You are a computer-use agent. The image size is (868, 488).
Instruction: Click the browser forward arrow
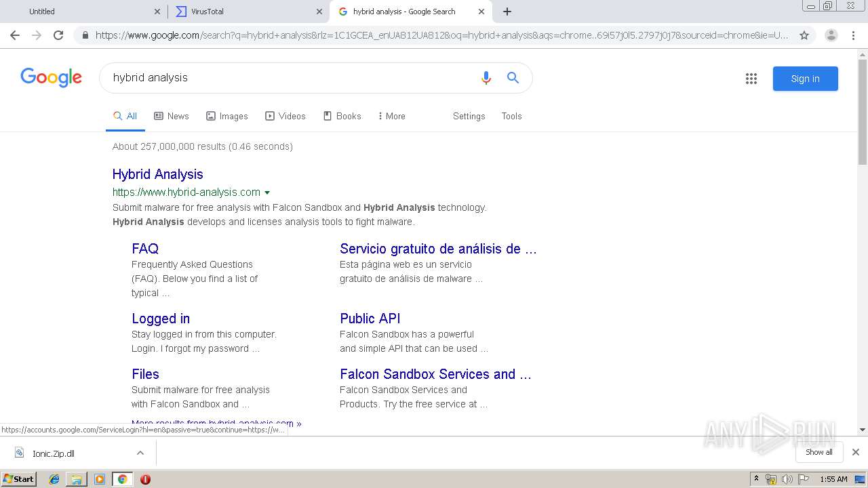[x=37, y=35]
